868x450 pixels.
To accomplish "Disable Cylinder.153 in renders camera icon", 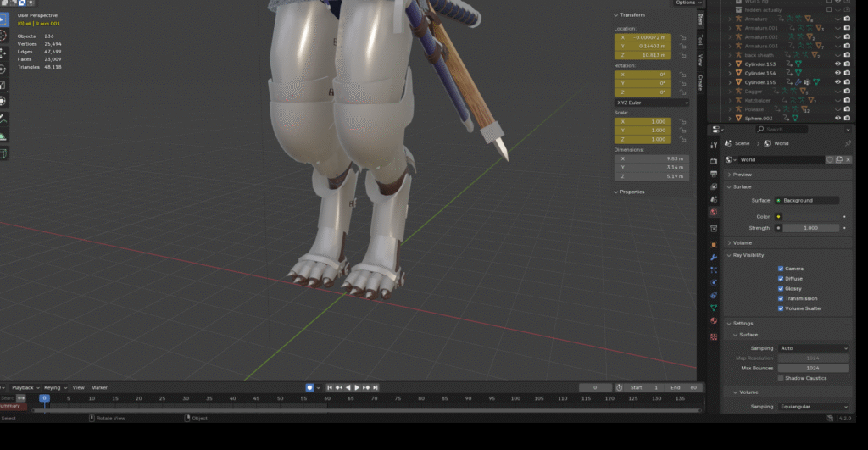I will (x=847, y=64).
